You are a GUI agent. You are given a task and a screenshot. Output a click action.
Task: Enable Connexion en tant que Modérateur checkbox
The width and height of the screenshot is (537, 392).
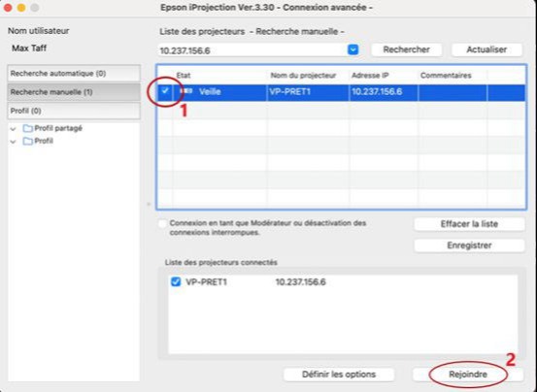tap(163, 224)
